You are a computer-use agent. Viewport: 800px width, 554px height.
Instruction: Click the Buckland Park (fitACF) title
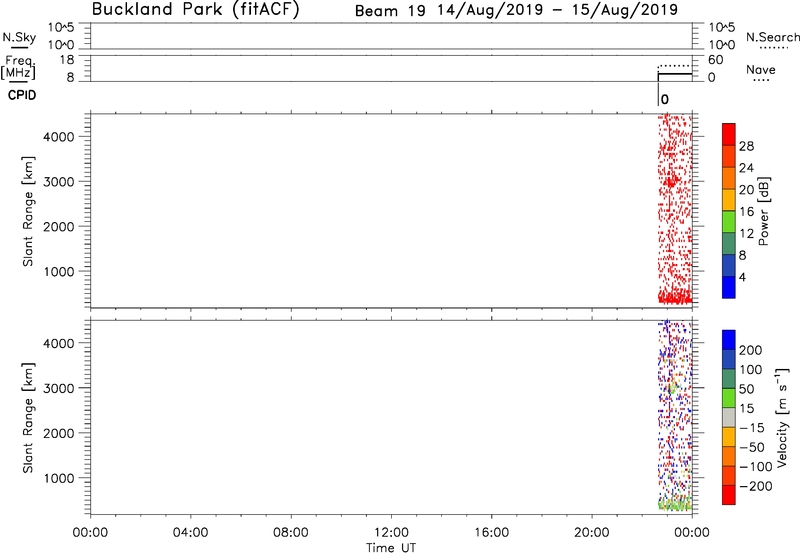(195, 9)
